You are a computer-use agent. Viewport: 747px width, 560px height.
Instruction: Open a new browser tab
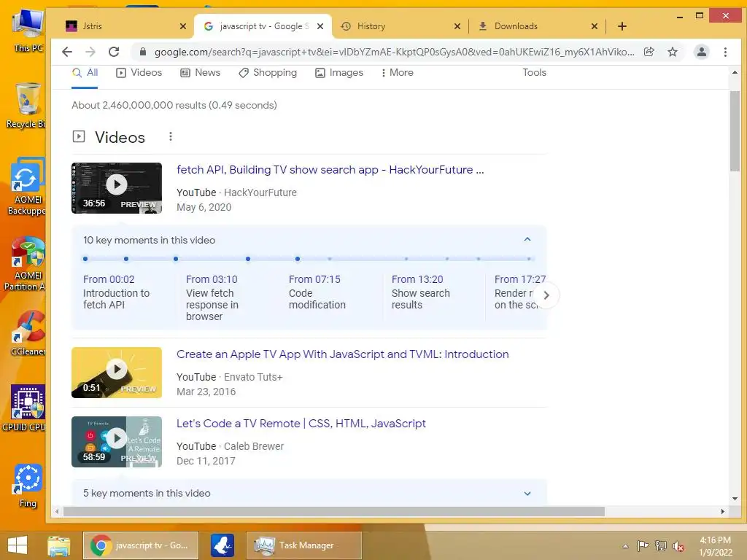coord(622,26)
